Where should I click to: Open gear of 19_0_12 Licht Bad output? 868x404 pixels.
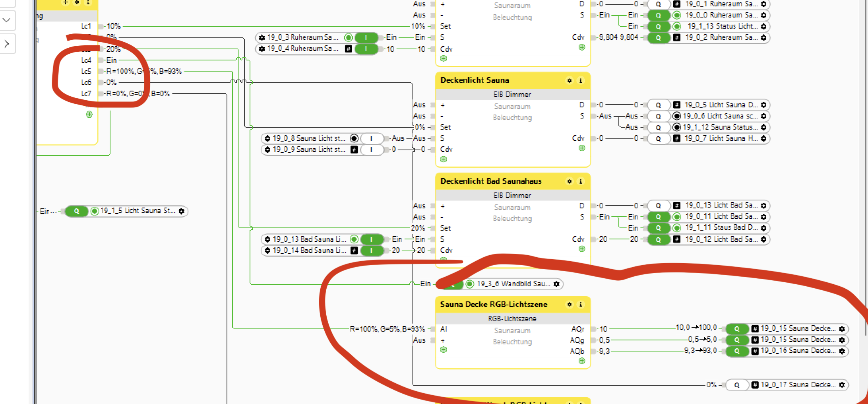click(x=763, y=239)
